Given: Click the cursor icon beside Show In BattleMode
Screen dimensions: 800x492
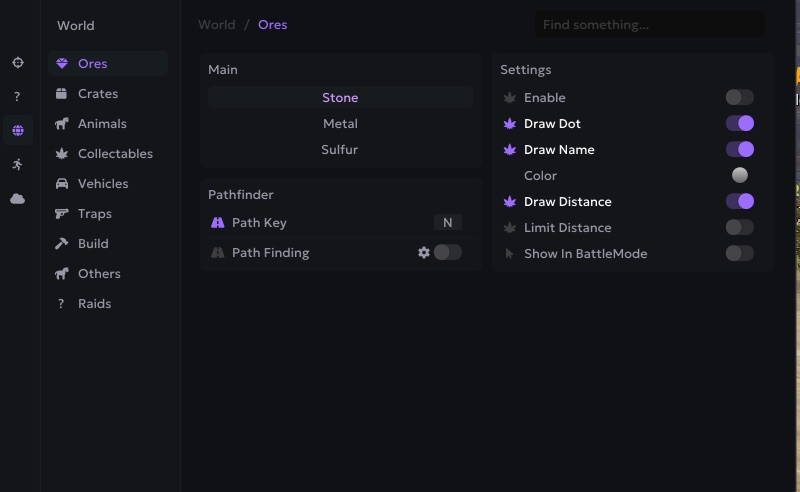Looking at the screenshot, I should [510, 254].
